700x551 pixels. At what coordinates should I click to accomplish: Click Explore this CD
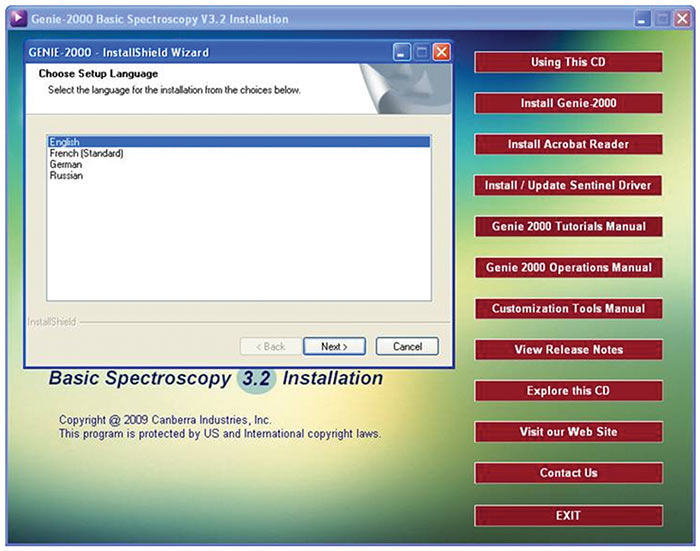point(568,391)
